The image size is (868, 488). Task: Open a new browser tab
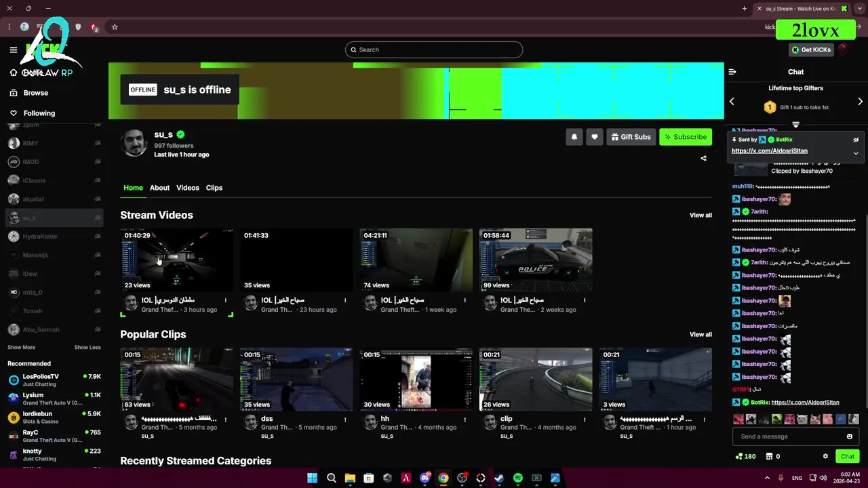[745, 8]
